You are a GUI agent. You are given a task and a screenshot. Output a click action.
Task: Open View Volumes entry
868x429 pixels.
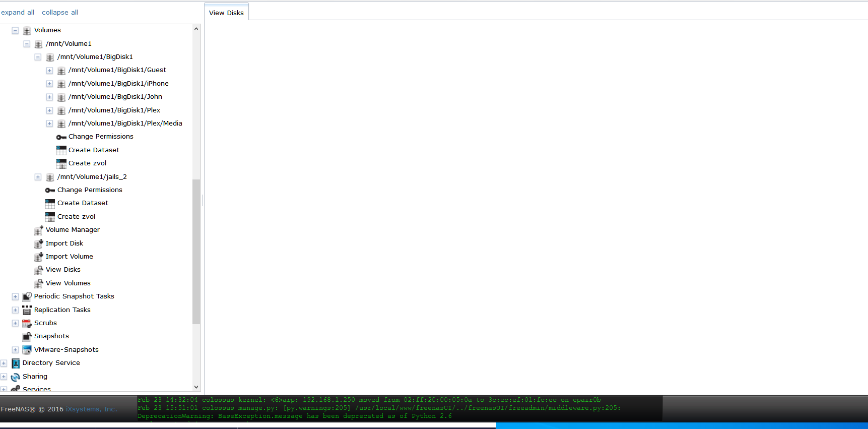click(x=68, y=283)
